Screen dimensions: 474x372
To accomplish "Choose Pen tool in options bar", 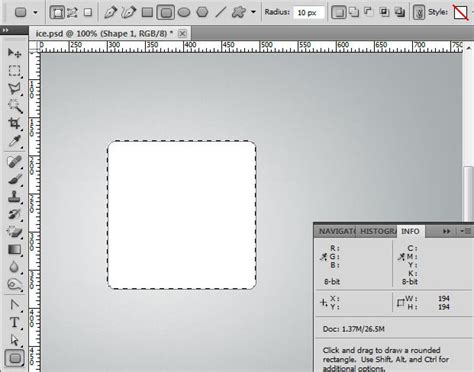I will [x=110, y=13].
